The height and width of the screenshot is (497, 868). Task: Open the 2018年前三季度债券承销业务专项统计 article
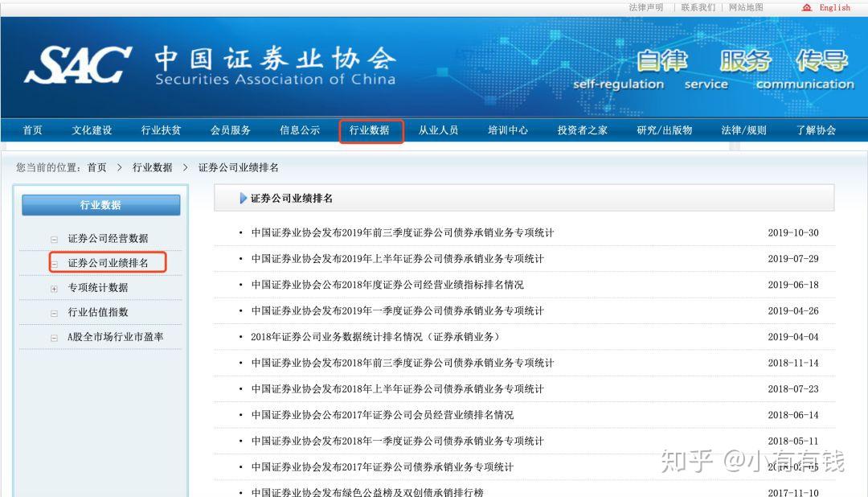click(403, 363)
